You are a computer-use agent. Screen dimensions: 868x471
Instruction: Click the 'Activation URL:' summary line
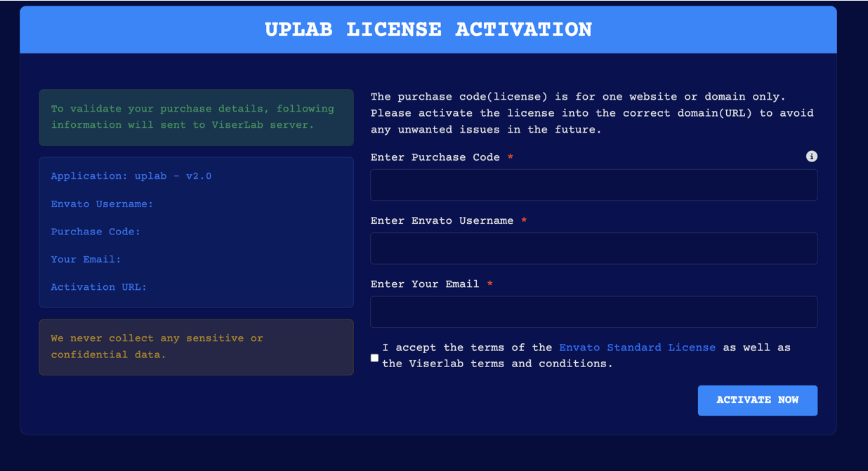pyautogui.click(x=99, y=287)
